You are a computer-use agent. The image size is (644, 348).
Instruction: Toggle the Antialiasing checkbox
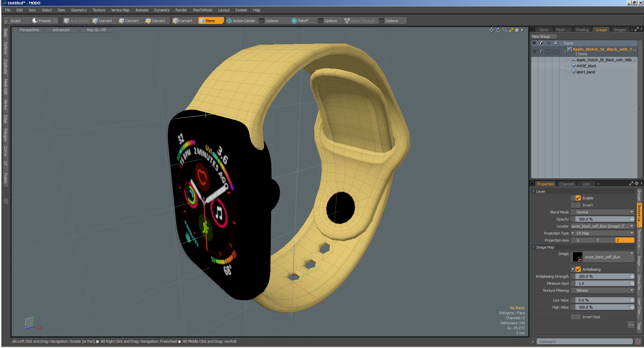coord(578,269)
